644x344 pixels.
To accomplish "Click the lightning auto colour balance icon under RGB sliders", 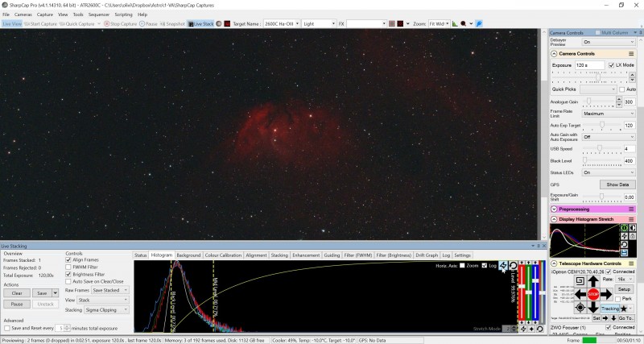I will (523, 329).
